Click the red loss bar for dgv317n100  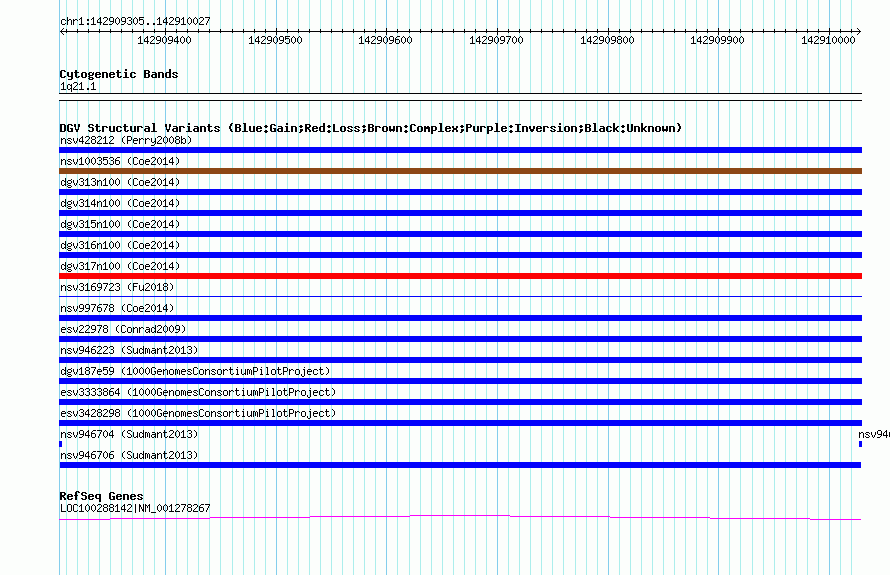pyautogui.click(x=460, y=276)
